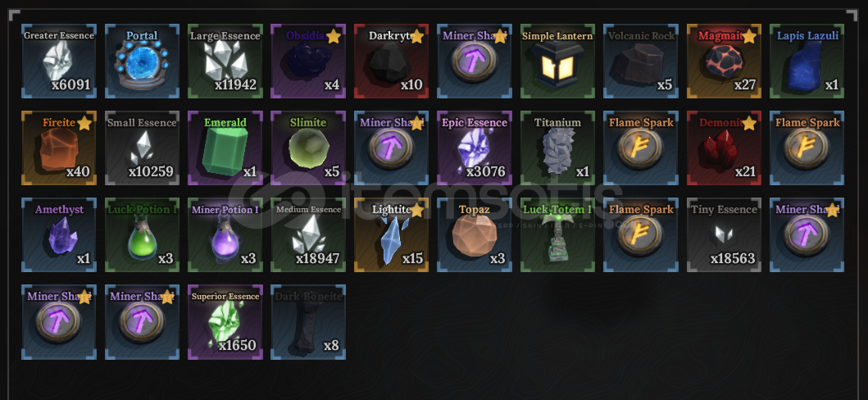Select the Volcanic Rock item
This screenshot has width=868, height=400.
(x=641, y=61)
